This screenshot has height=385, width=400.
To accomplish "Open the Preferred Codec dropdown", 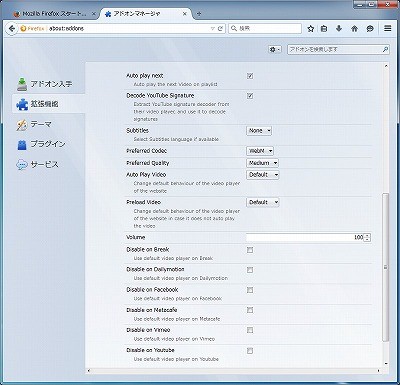I will [260, 151].
